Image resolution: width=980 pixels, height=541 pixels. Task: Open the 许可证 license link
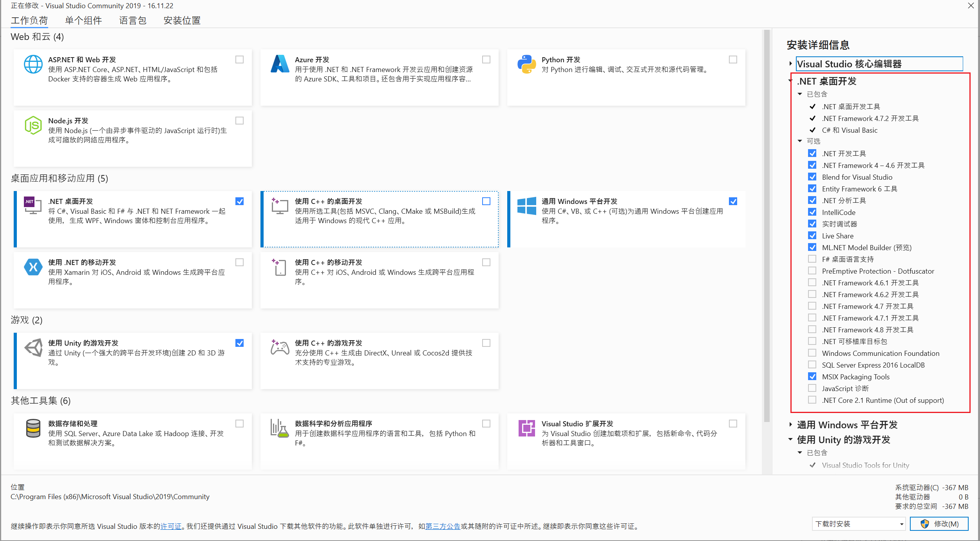click(171, 527)
